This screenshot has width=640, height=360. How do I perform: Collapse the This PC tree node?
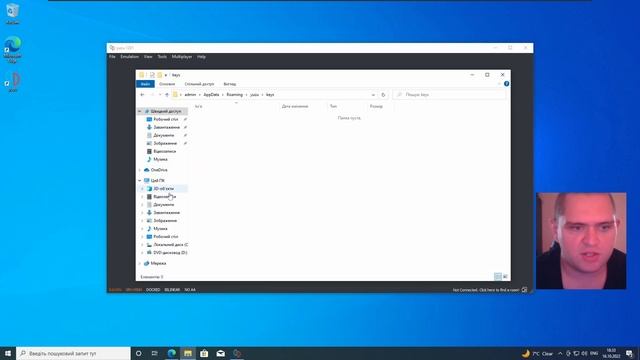140,180
